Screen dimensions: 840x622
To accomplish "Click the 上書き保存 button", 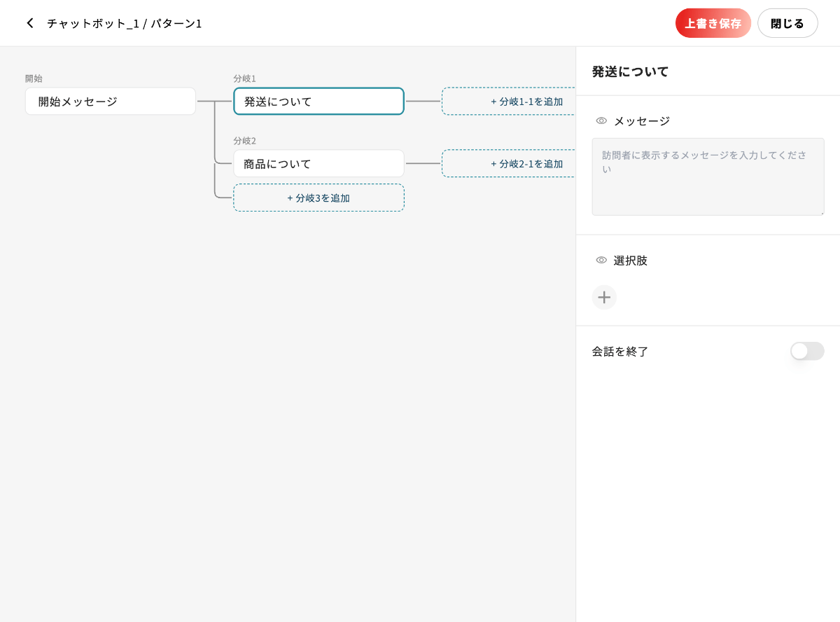I will click(713, 23).
